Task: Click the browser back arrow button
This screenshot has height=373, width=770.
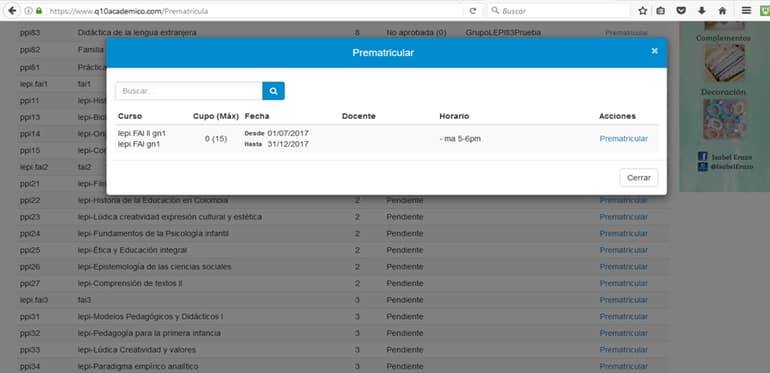Action: [x=12, y=11]
